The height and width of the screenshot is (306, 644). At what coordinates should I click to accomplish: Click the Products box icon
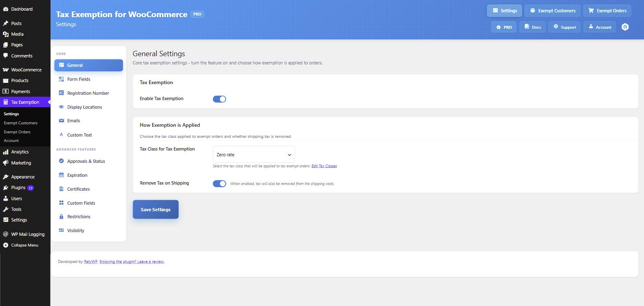click(x=5, y=80)
